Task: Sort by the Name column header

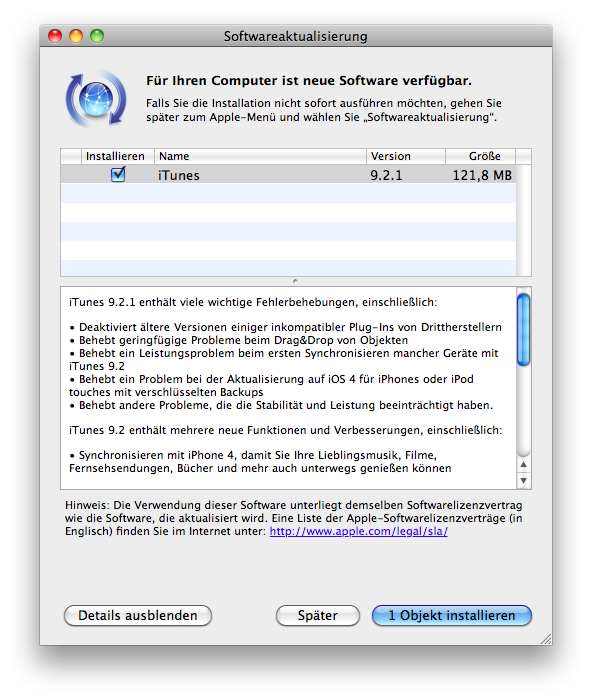Action: [260, 156]
